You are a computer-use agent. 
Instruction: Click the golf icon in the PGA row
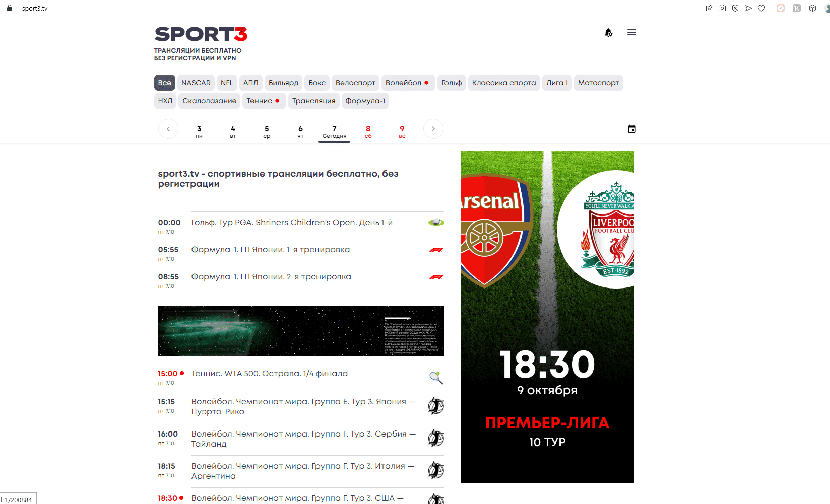436,222
